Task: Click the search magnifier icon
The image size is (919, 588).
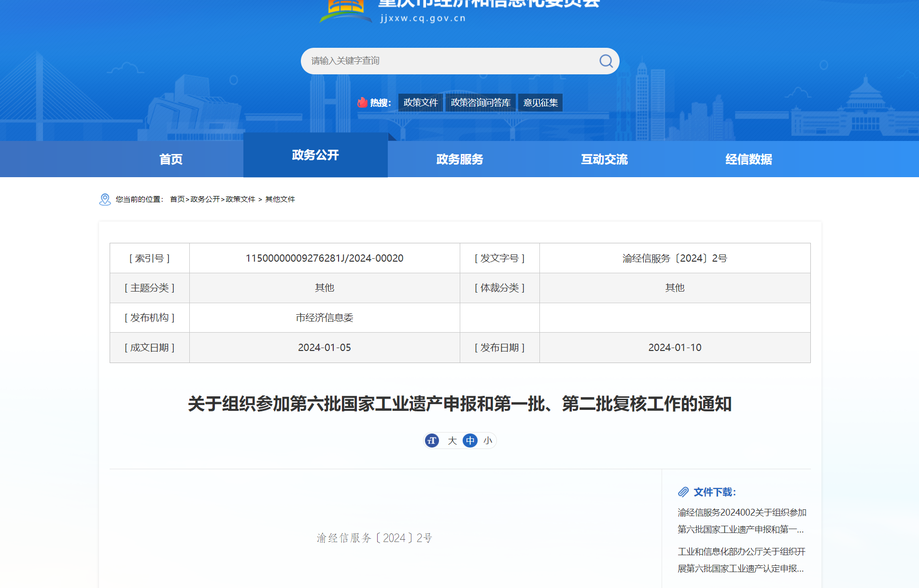Action: (x=606, y=61)
